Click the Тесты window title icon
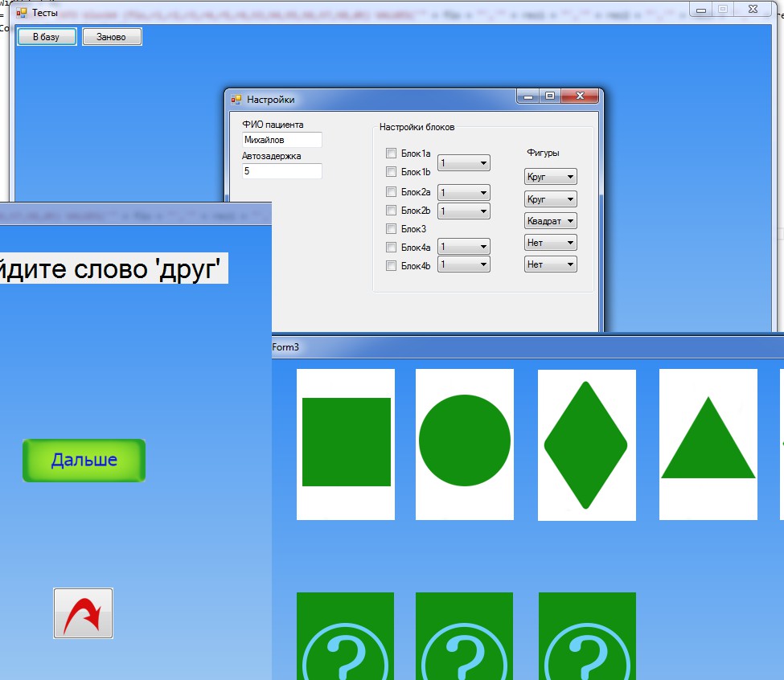This screenshot has width=784, height=680. click(21, 13)
